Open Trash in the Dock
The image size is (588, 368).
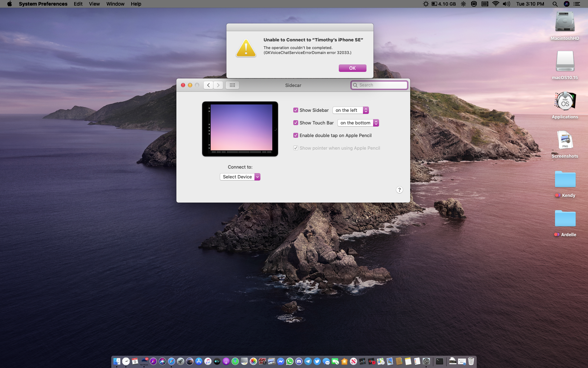pos(471,361)
